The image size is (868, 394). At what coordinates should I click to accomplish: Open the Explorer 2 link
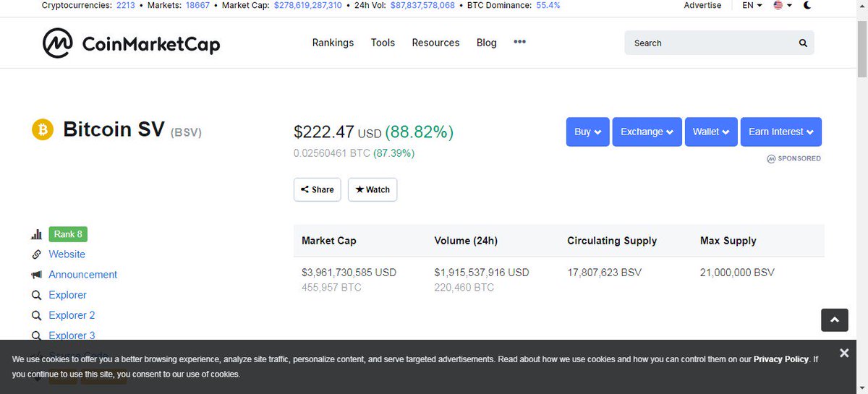point(72,315)
